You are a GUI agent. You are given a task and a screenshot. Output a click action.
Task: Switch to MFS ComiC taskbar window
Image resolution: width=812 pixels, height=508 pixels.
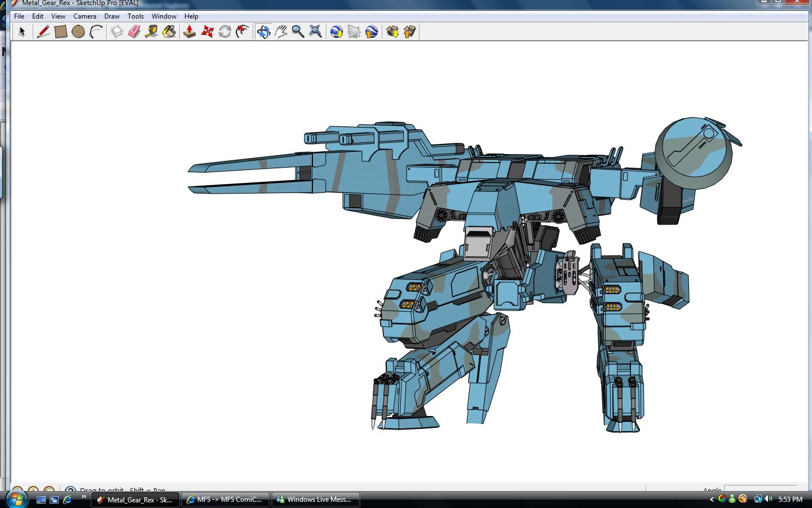tap(226, 500)
